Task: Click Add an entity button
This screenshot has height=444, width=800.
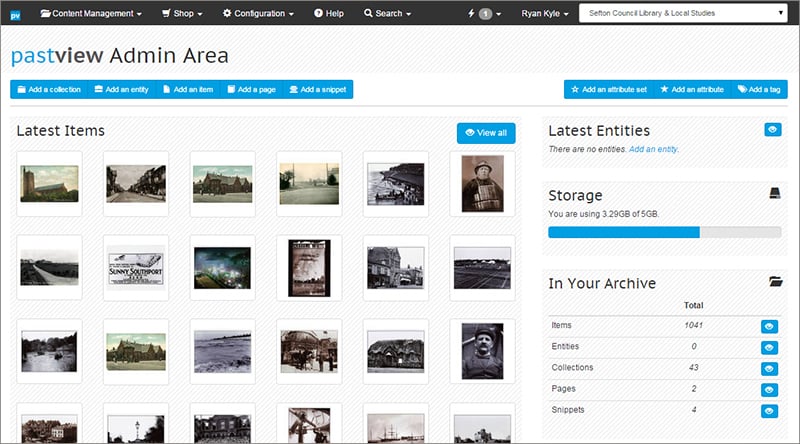Action: (x=121, y=89)
